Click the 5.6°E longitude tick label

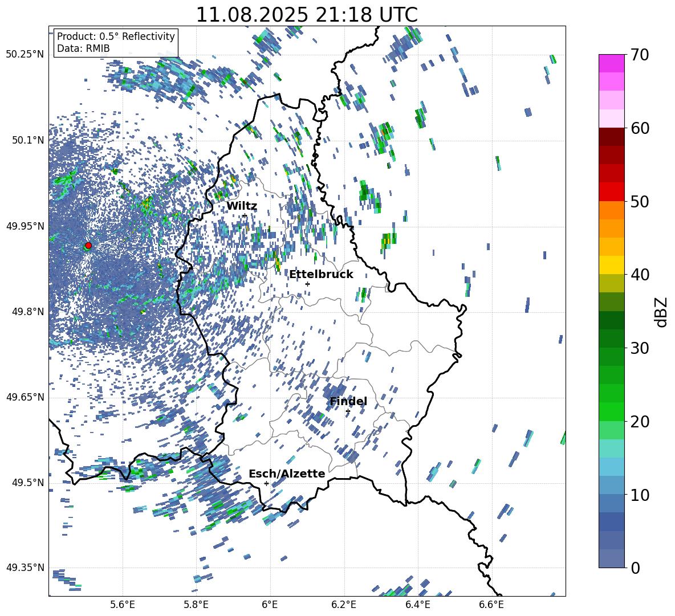point(123,605)
